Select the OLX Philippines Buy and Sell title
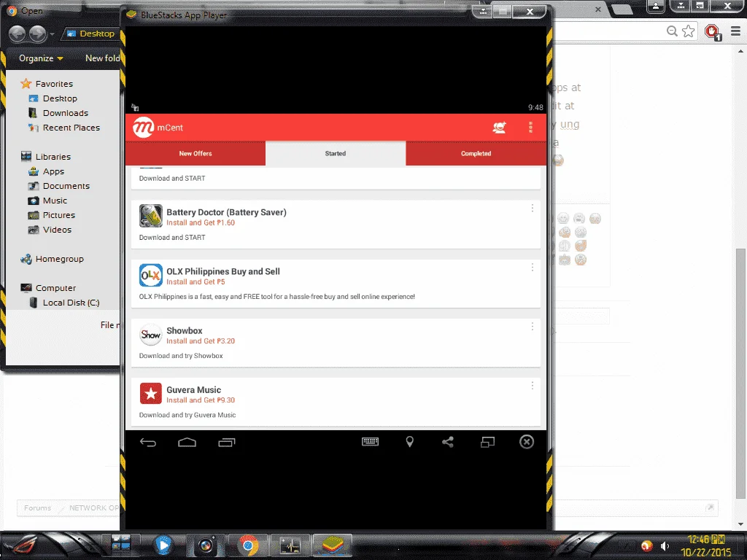The width and height of the screenshot is (747, 560). click(223, 271)
